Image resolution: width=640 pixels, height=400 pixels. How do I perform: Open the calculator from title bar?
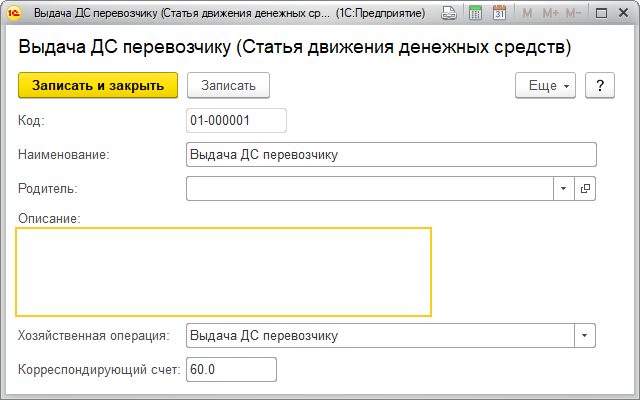coord(475,14)
